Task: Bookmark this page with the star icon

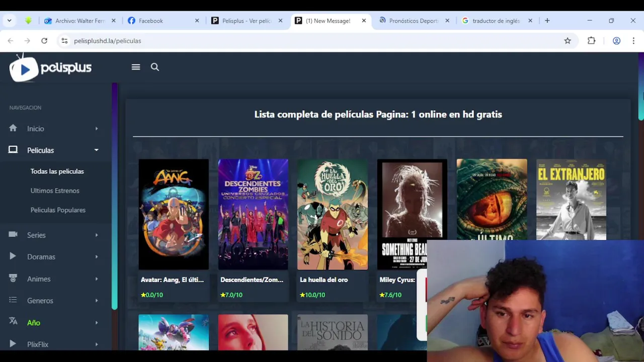Action: [568, 41]
